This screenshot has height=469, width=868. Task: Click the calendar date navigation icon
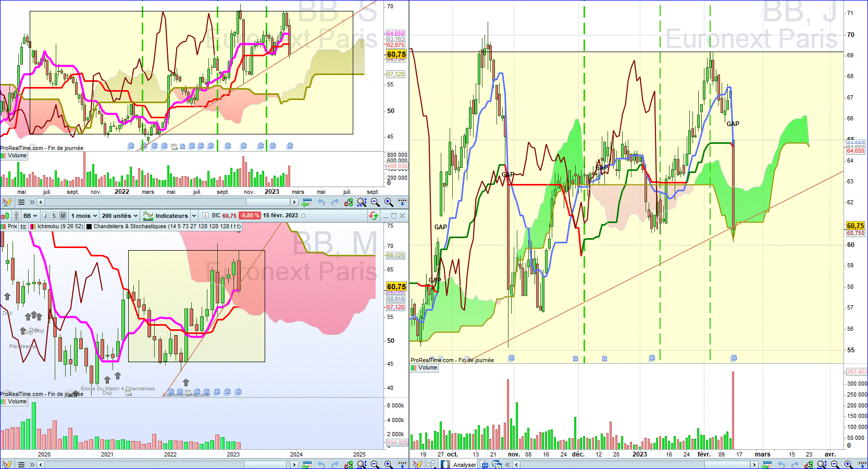pos(307,202)
